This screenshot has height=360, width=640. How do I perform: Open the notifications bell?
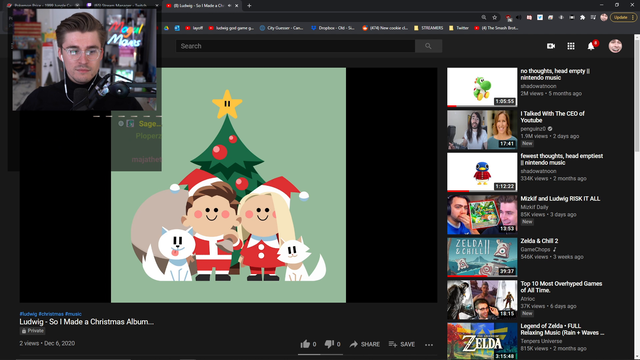coord(591,46)
